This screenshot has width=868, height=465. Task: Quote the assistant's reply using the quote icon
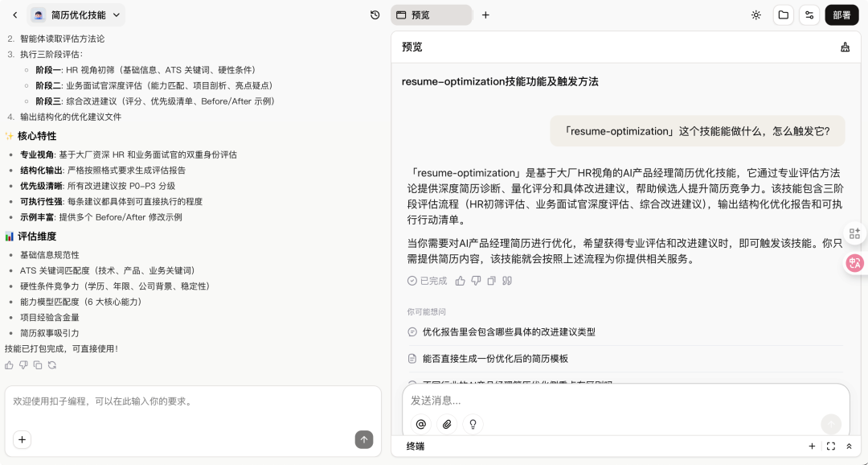[x=507, y=280]
